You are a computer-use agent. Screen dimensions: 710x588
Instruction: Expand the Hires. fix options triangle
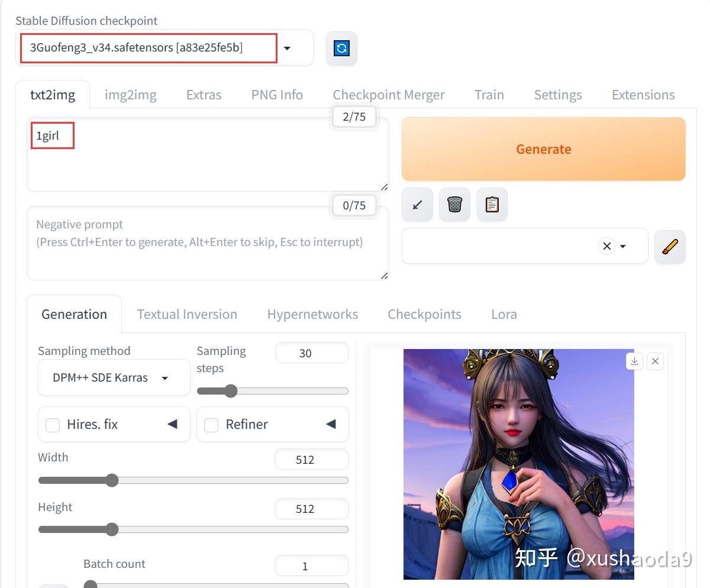(x=172, y=424)
